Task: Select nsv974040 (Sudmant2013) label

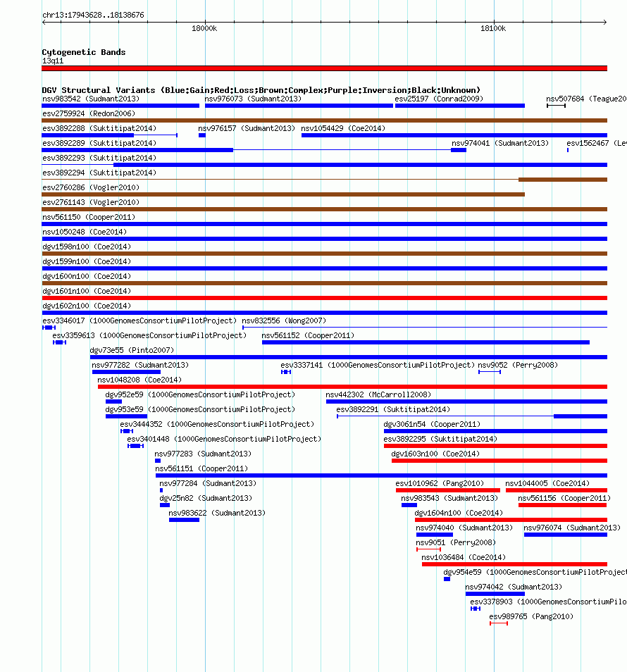Action: [464, 528]
